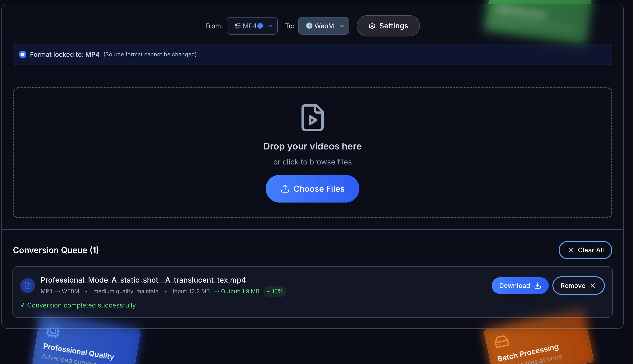633x364 pixels.
Task: Click 'medium quality, maintain' text
Action: point(126,291)
